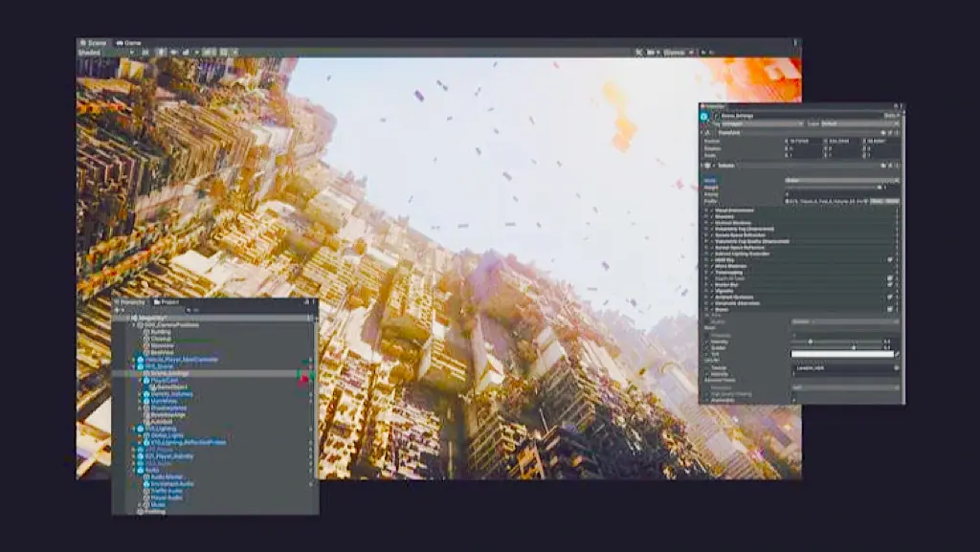
Task: Click the Hierarchy panel vertical scrollbar
Action: (316, 400)
